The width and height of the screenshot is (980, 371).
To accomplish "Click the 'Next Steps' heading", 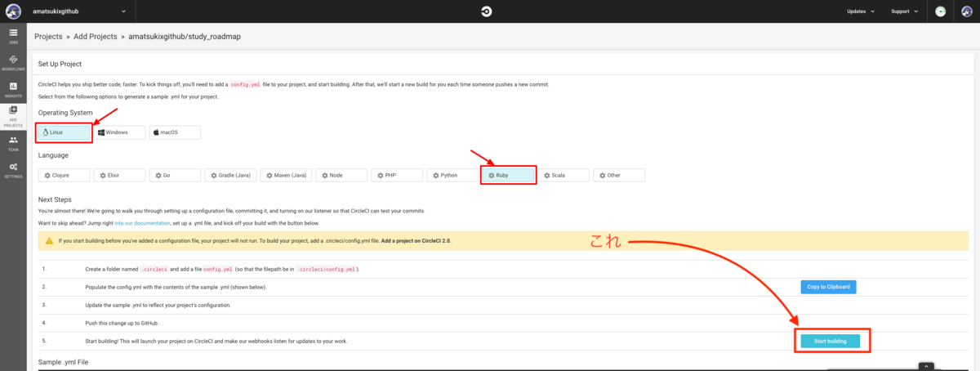I will point(56,199).
